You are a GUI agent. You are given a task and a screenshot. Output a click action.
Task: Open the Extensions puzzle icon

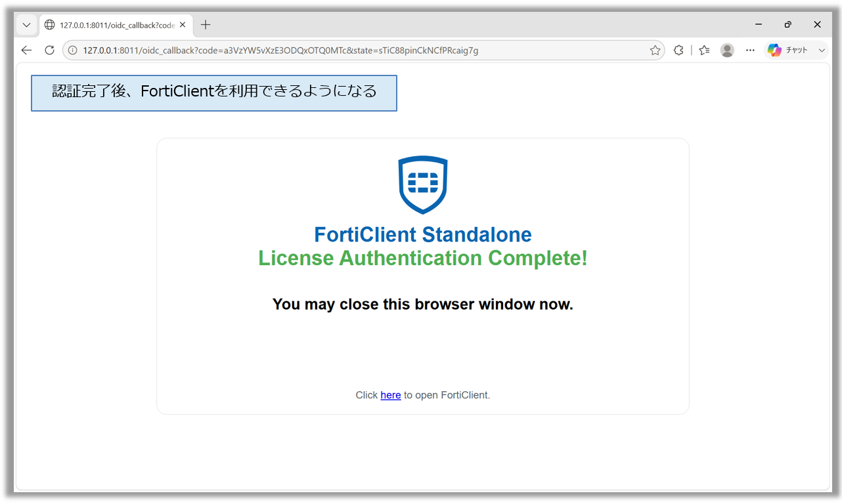coord(678,51)
